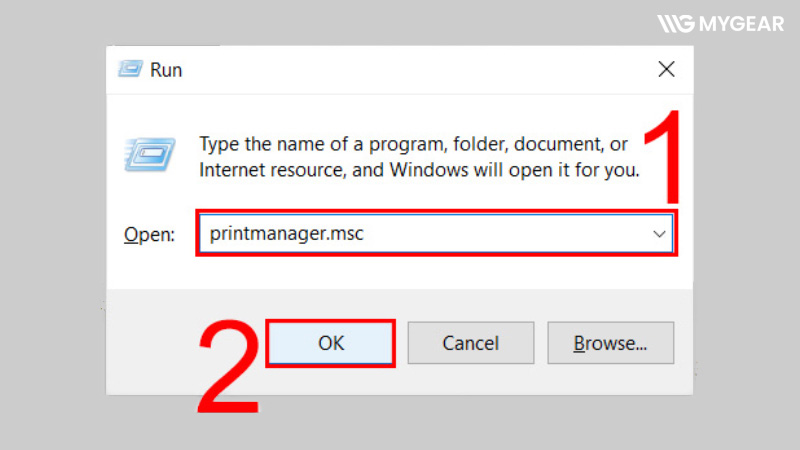800x450 pixels.
Task: Click empty title bar area right of Run
Action: [x=400, y=70]
